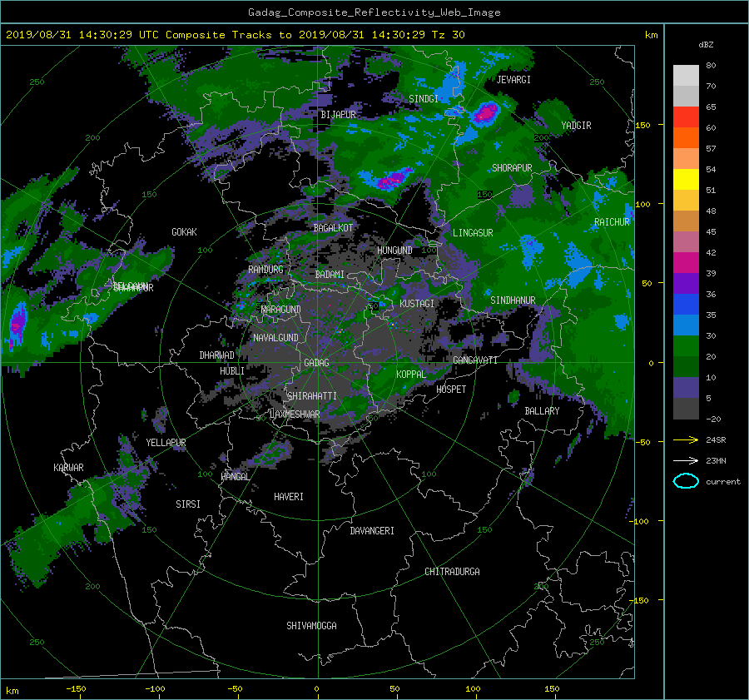This screenshot has width=749, height=700.
Task: Click the DAVANGERI city label
Action: click(372, 531)
